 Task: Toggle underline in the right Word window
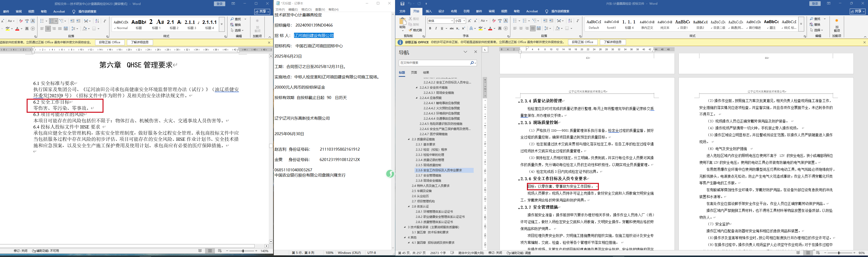click(442, 29)
